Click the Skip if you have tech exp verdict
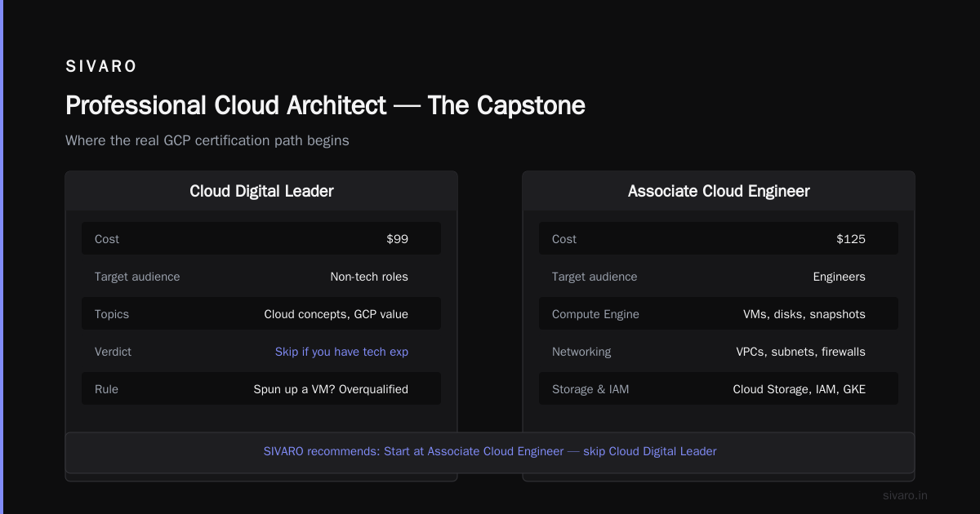 [341, 352]
